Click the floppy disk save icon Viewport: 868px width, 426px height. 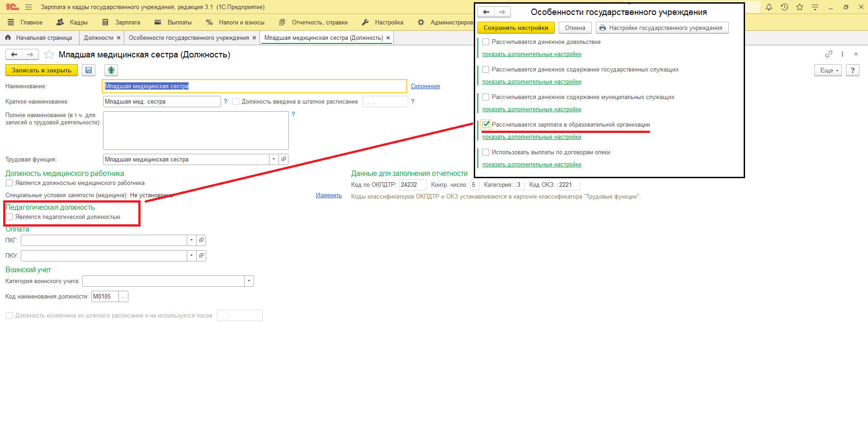[x=89, y=70]
